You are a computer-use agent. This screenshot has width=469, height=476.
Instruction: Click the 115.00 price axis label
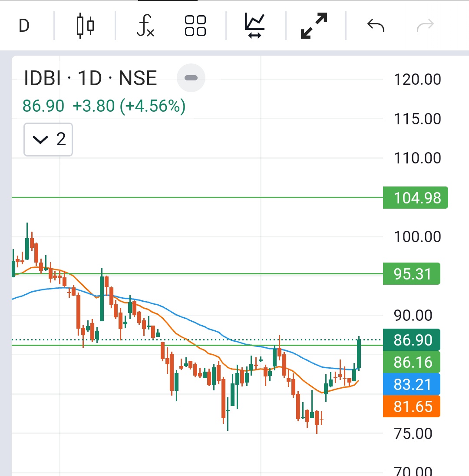(x=417, y=119)
